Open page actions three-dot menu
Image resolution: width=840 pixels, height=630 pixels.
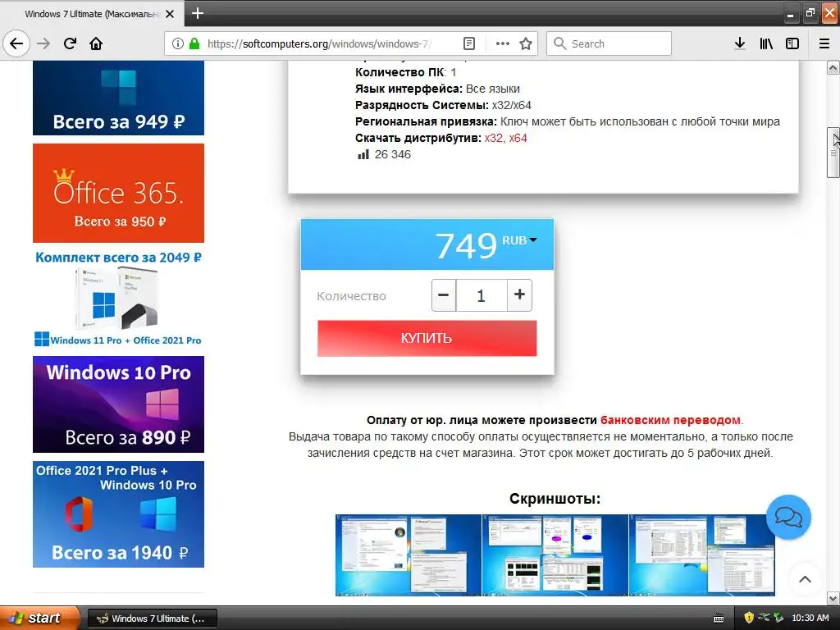point(503,43)
